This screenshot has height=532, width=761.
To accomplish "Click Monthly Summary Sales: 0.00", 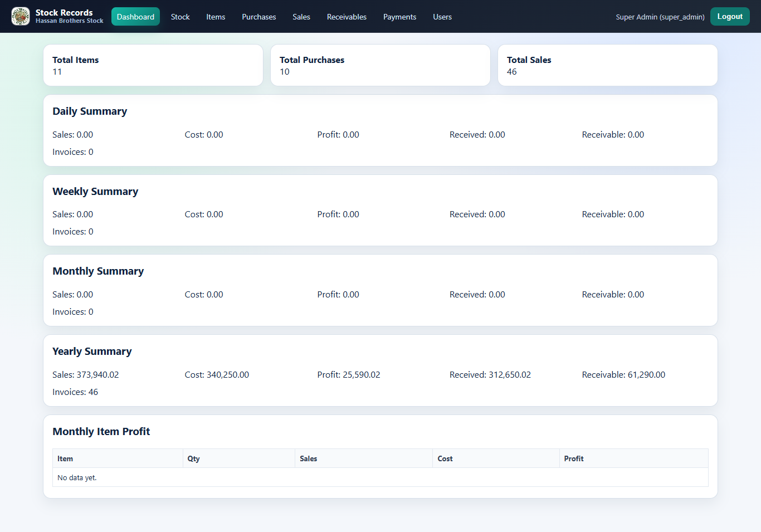I will tap(72, 294).
